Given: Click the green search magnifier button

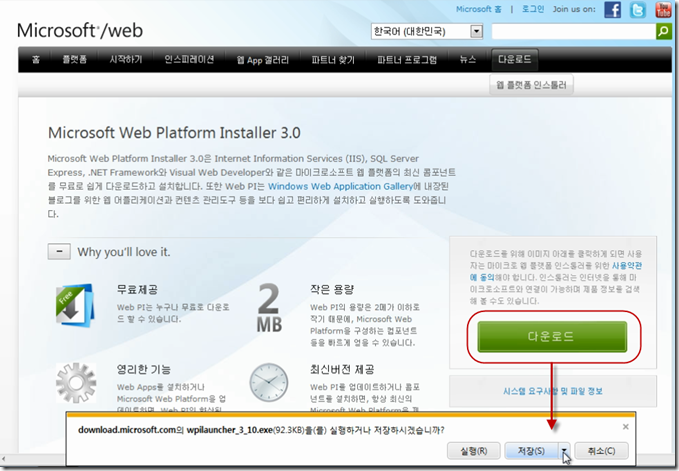Looking at the screenshot, I should [663, 31].
